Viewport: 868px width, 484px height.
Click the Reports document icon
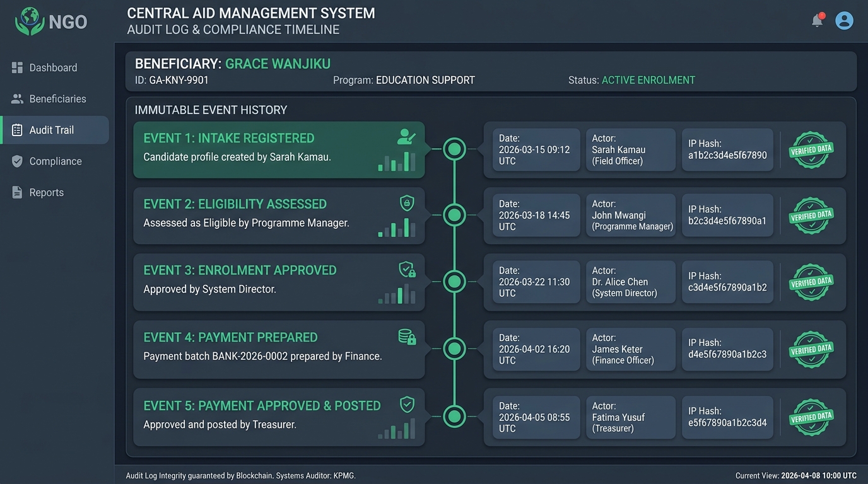(x=17, y=192)
